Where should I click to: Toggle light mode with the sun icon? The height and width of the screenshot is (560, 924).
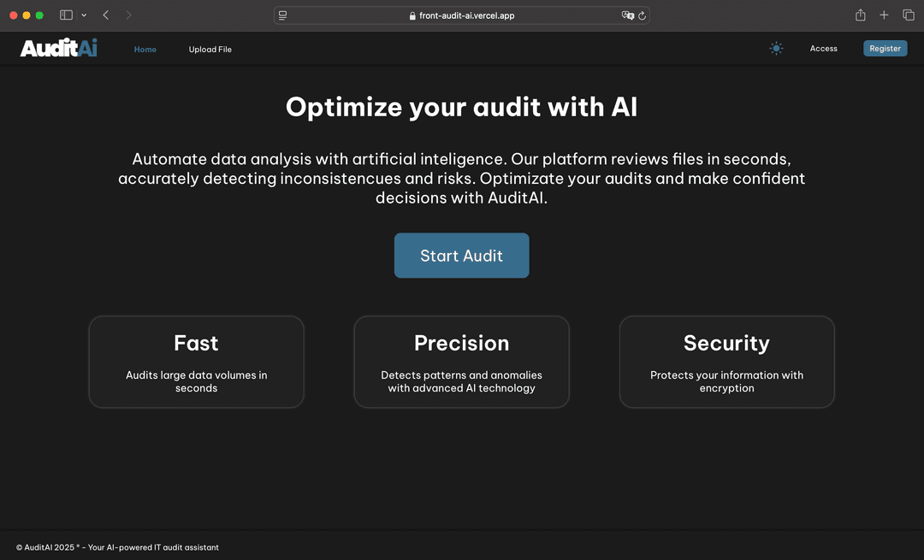coord(776,49)
